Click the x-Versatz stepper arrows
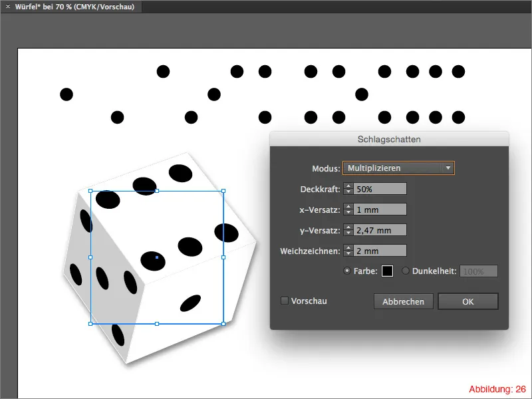The height and width of the screenshot is (399, 532). [348, 209]
